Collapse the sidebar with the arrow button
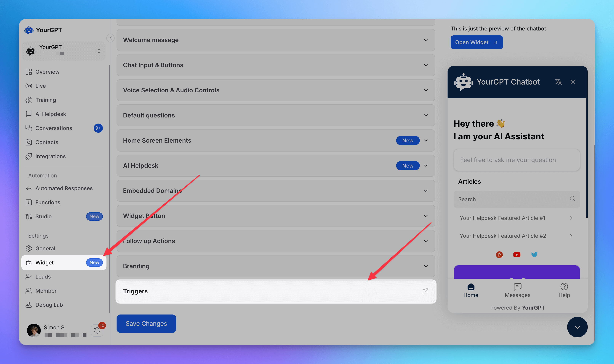 coord(110,38)
